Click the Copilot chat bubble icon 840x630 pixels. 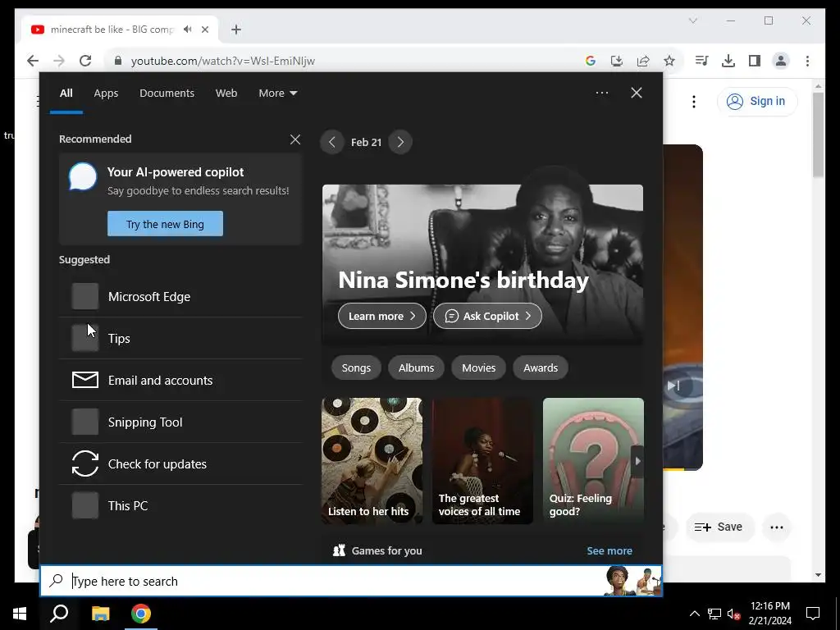point(83,177)
